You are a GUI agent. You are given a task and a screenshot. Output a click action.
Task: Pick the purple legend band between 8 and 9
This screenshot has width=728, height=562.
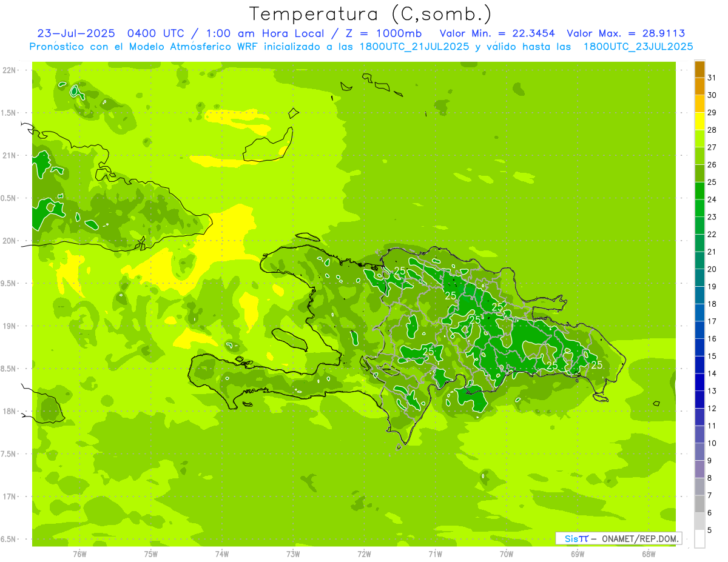pyautogui.click(x=699, y=470)
